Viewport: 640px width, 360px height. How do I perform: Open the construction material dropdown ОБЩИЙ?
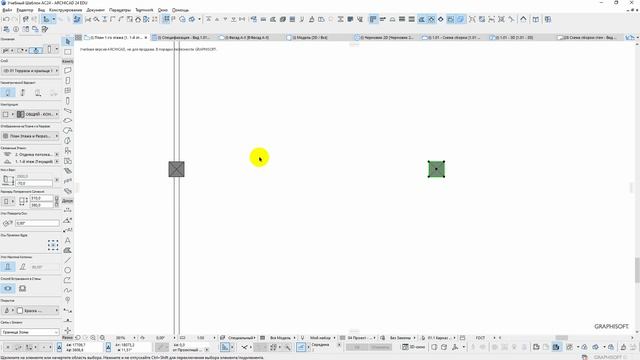tap(38, 114)
